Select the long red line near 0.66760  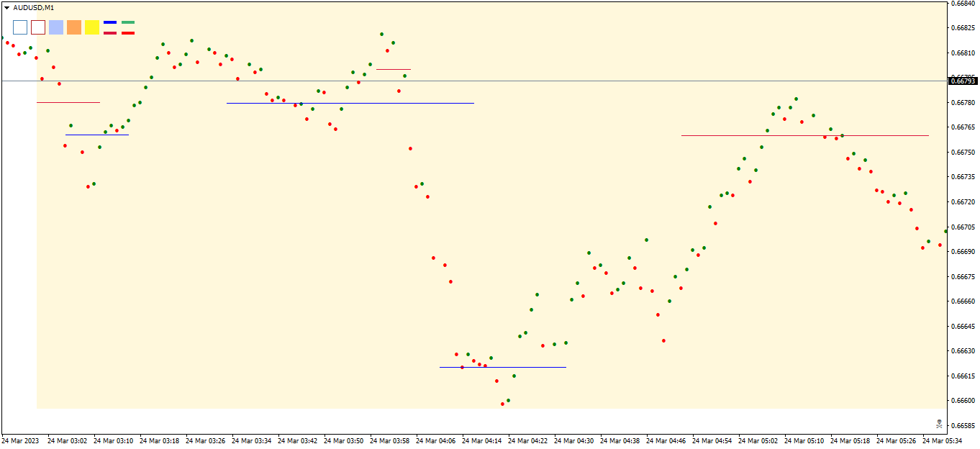point(805,135)
